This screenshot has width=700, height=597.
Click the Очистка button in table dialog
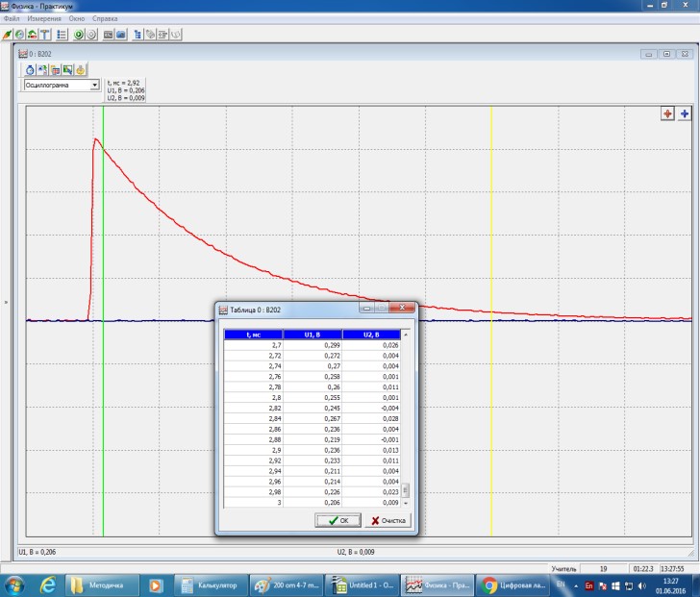click(x=387, y=520)
